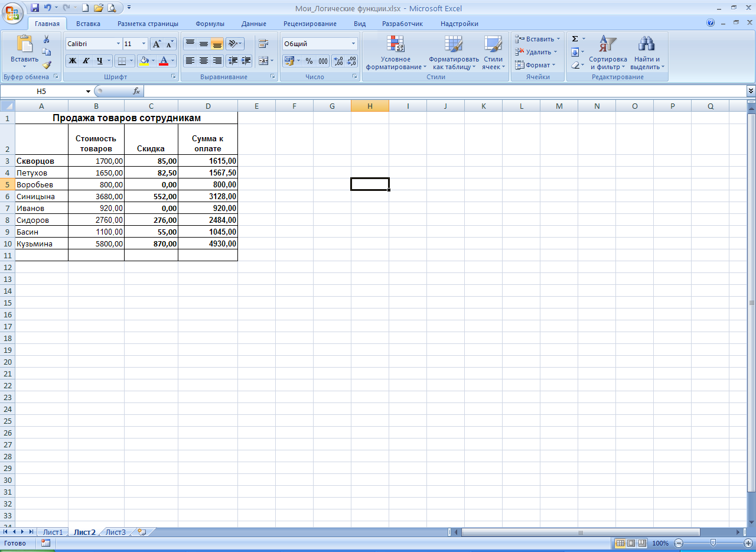The width and height of the screenshot is (756, 552).
Task: Toggle Wrap Text in the alignment group
Action: point(263,44)
